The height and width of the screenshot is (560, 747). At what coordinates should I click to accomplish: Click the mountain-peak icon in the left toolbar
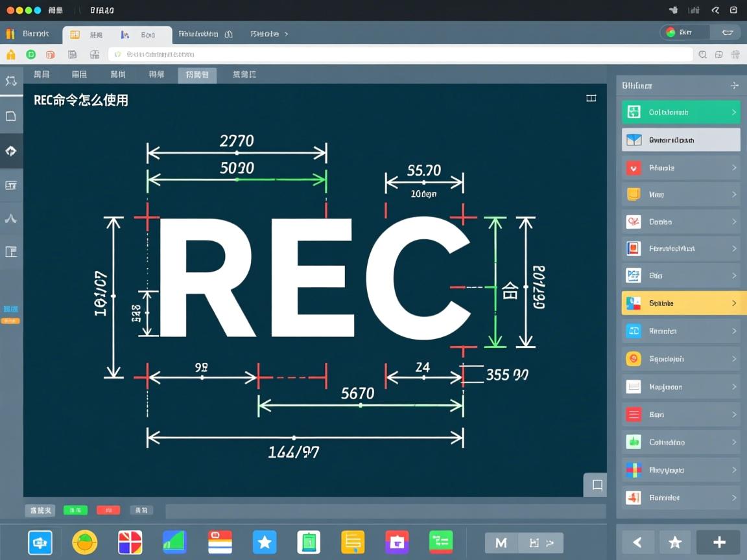(x=10, y=218)
